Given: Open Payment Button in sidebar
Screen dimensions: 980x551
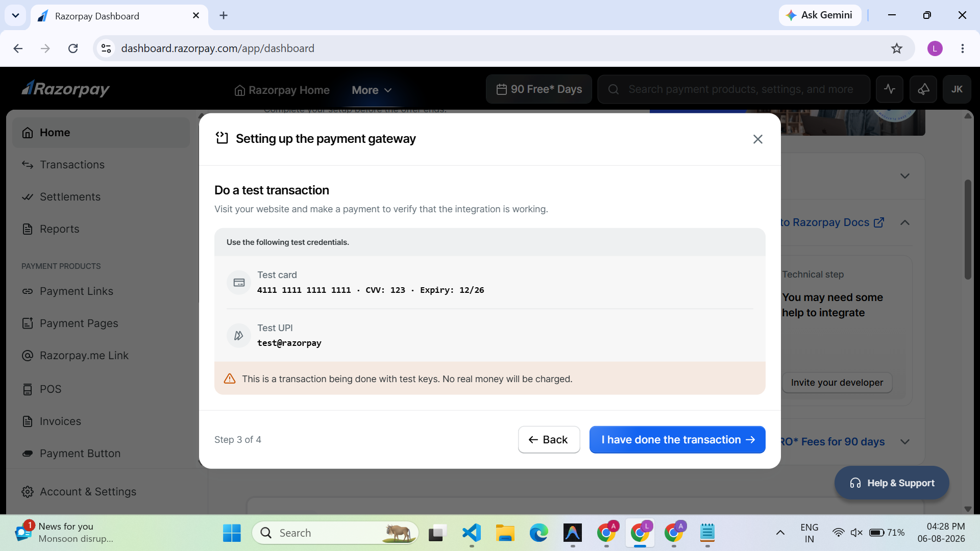Looking at the screenshot, I should click(101, 454).
